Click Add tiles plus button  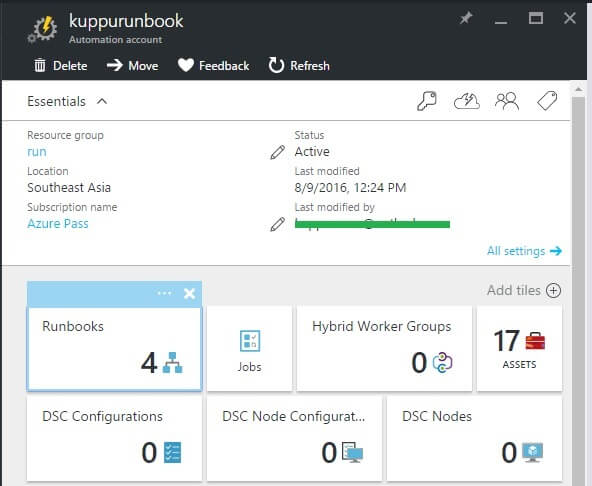coord(553,290)
